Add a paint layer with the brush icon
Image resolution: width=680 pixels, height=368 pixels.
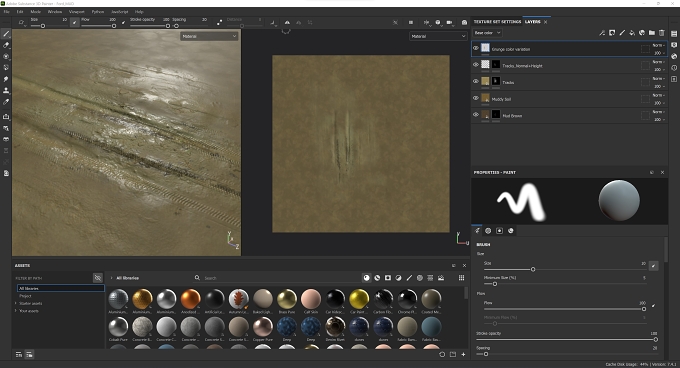pyautogui.click(x=622, y=33)
